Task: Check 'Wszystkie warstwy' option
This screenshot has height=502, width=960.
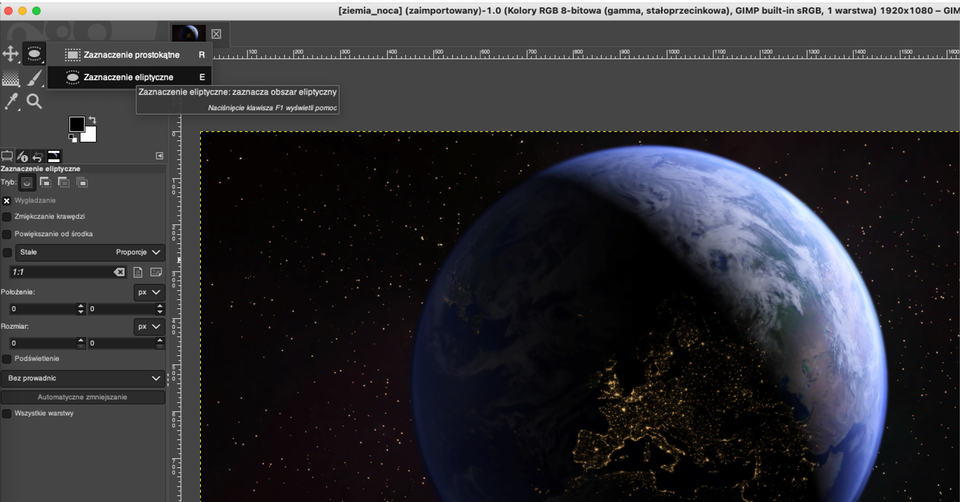Action: [7, 413]
